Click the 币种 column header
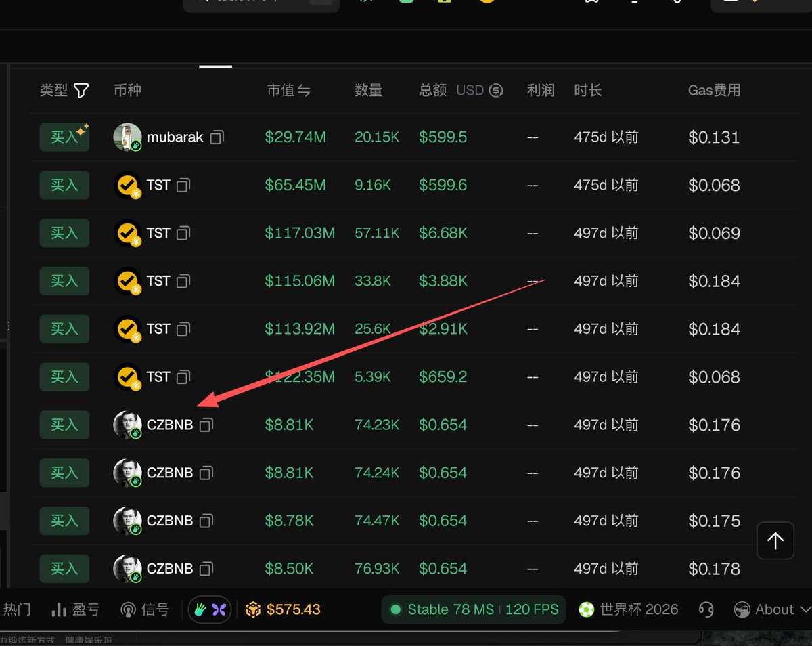The height and width of the screenshot is (646, 812). click(x=127, y=90)
